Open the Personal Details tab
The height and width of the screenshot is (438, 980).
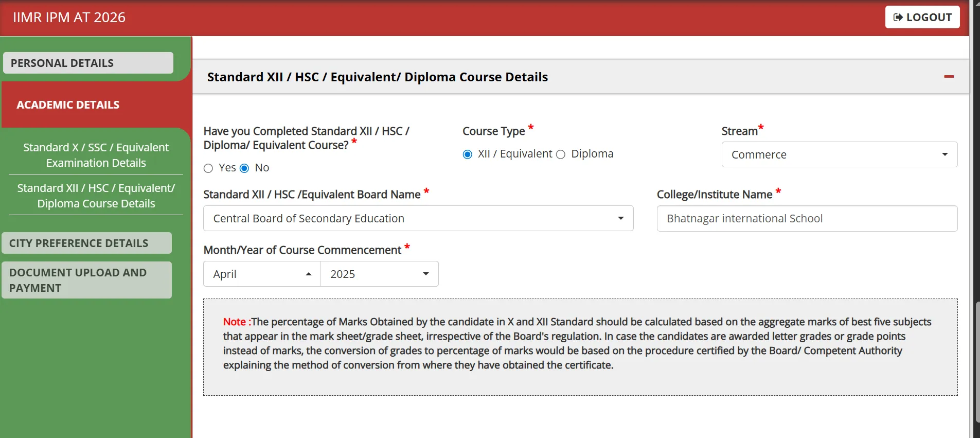(x=88, y=63)
